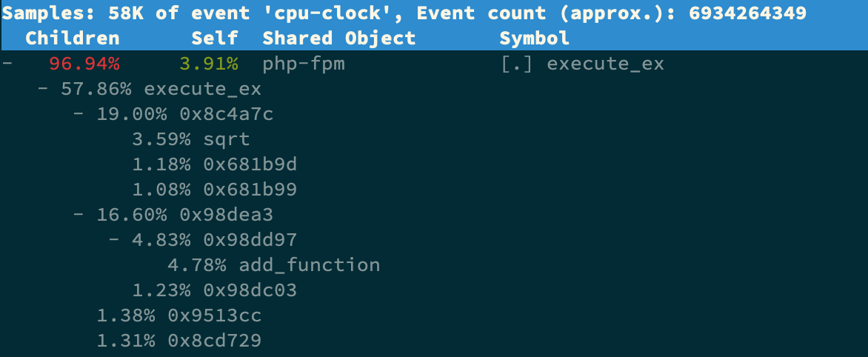The width and height of the screenshot is (868, 357).
Task: Select the 1.23% 0x98dc03 entry
Action: (x=214, y=290)
